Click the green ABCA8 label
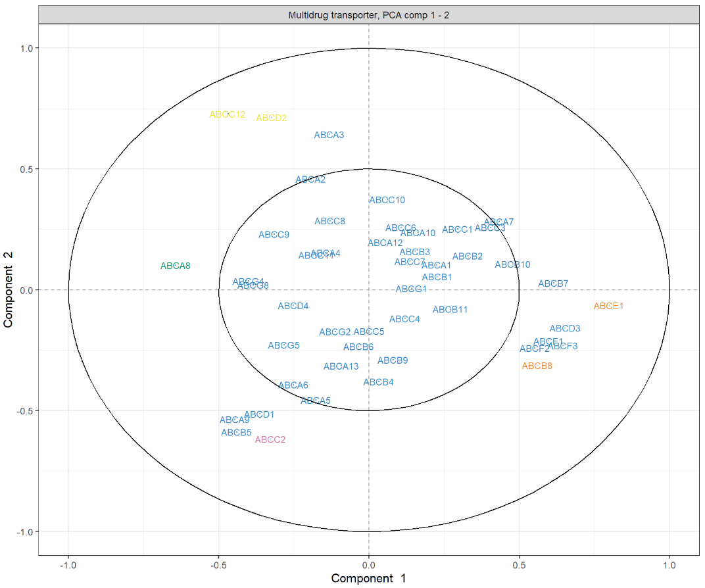This screenshot has width=705, height=588. click(176, 266)
